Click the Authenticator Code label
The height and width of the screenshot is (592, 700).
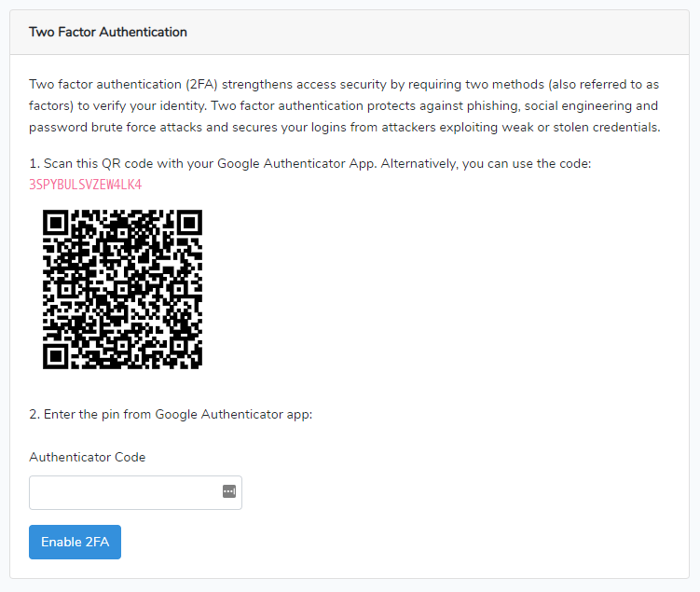[x=88, y=457]
